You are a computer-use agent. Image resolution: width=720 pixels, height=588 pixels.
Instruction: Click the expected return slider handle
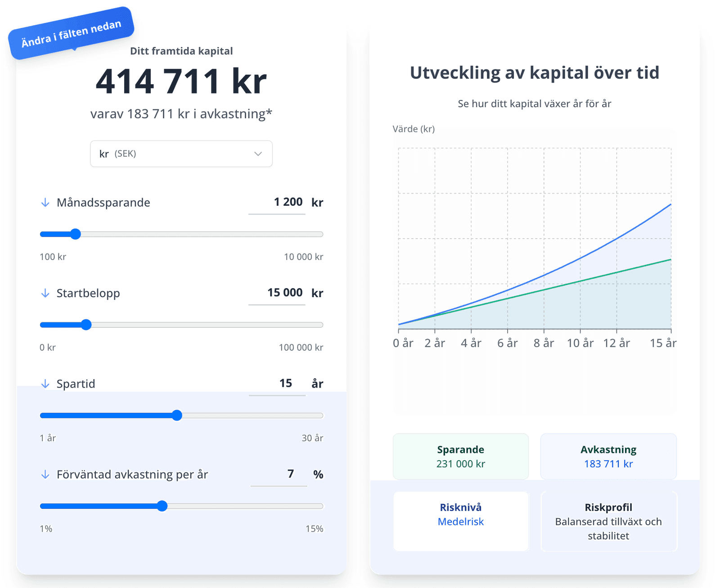coord(162,506)
